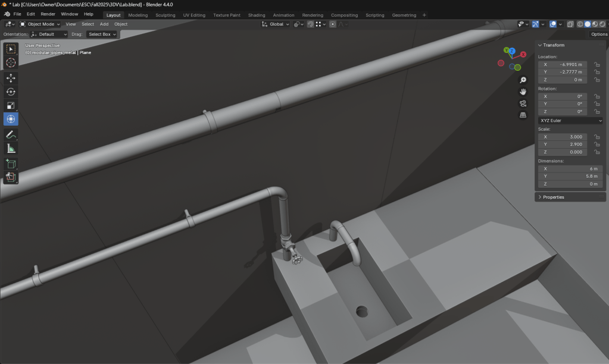Image resolution: width=609 pixels, height=364 pixels.
Task: Expand the Properties panel section
Action: click(553, 197)
